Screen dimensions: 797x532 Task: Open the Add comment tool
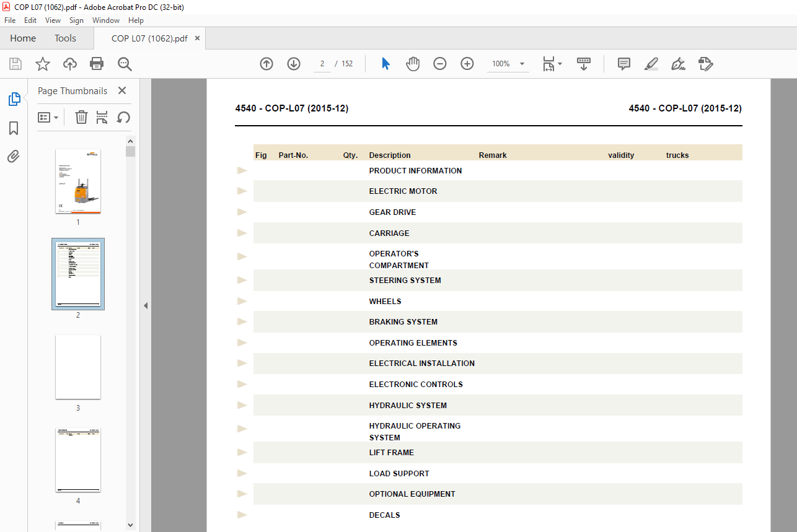[x=624, y=64]
